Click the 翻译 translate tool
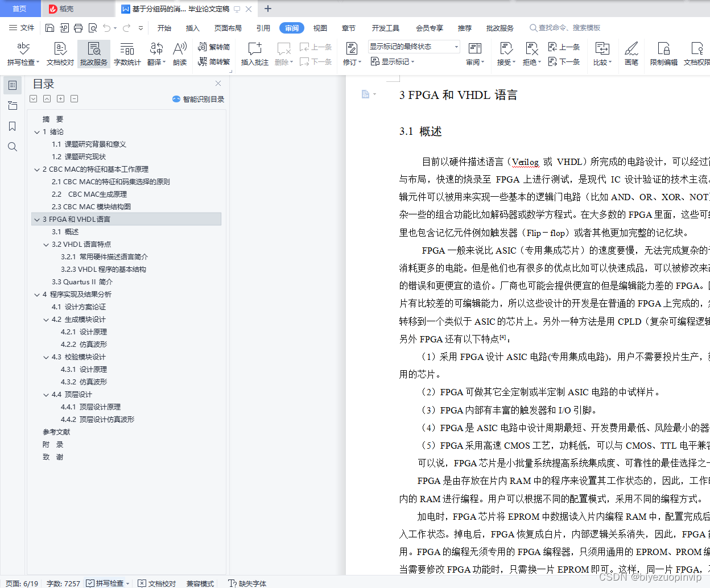This screenshot has height=588, width=710. click(x=156, y=54)
